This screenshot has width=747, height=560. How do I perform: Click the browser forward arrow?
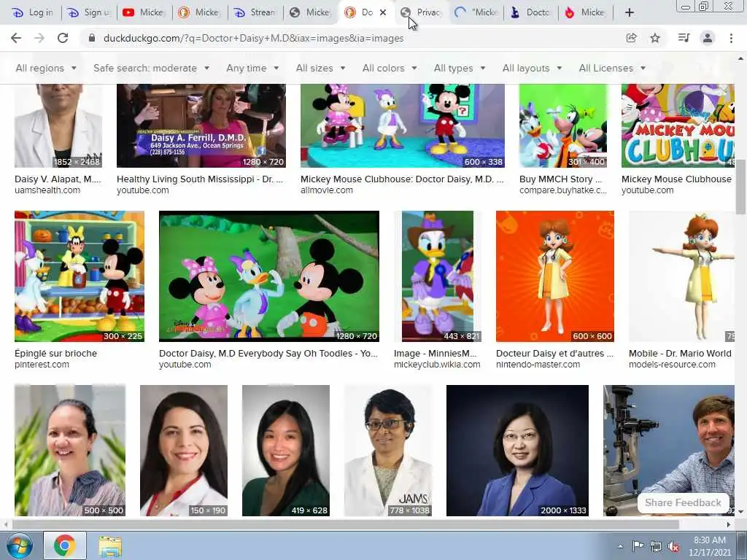coord(39,38)
